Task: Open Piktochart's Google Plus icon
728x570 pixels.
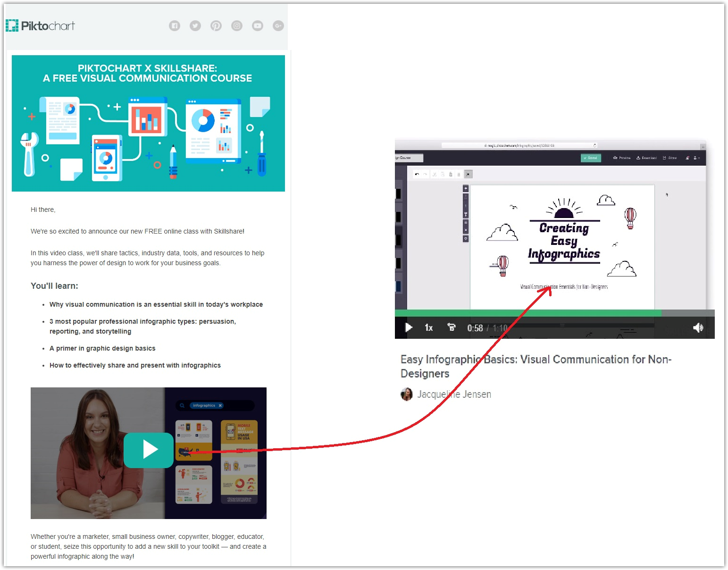Action: click(278, 25)
